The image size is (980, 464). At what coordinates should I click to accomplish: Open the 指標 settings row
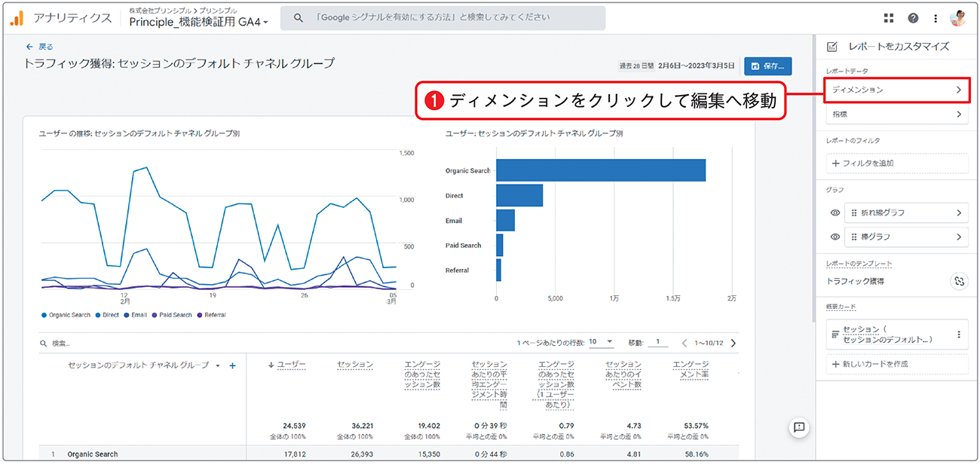(x=896, y=114)
